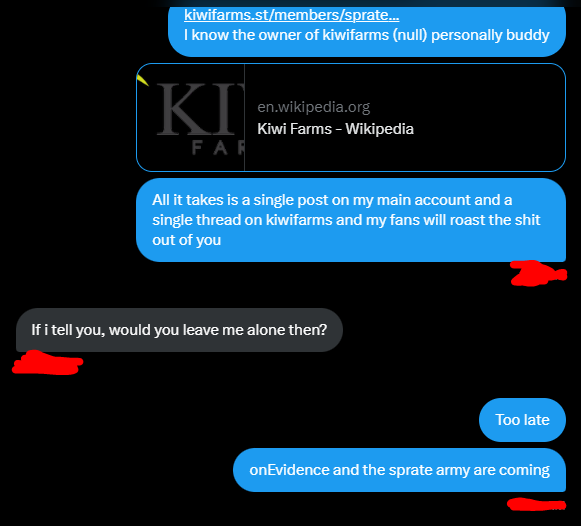Open the "Kiwi Farms – Wikipedia" card title
The width and height of the screenshot is (581, 526).
tap(335, 129)
